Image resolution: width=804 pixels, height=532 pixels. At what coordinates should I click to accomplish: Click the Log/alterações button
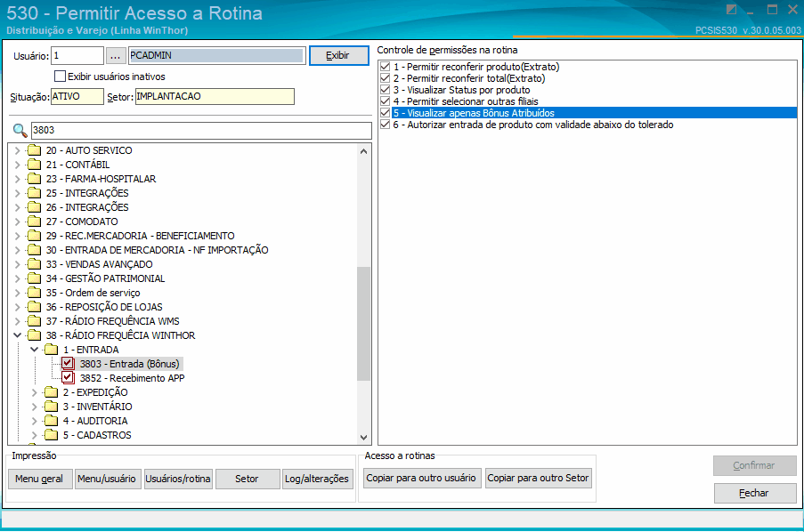click(x=317, y=479)
